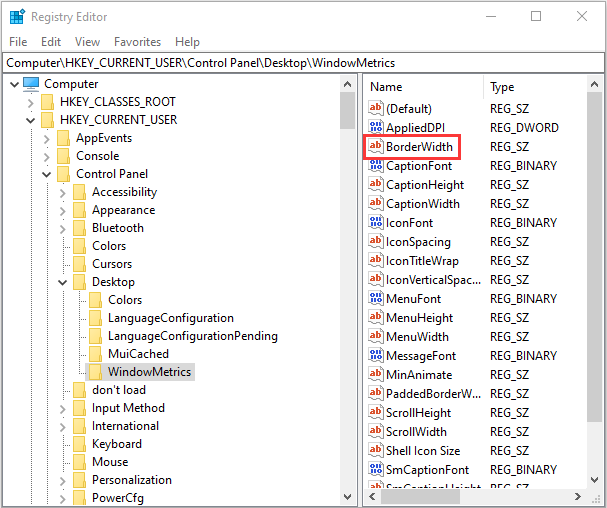The height and width of the screenshot is (508, 607).
Task: Select the Keyboard key
Action: [x=117, y=444]
